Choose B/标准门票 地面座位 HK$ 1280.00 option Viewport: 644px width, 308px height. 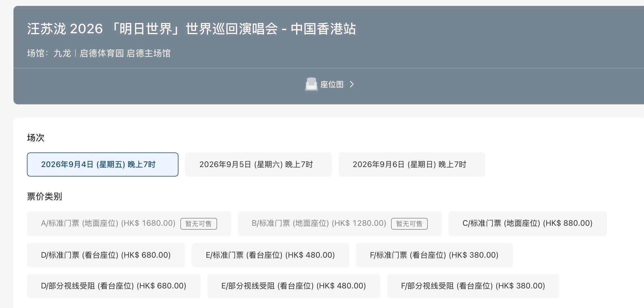340,224
